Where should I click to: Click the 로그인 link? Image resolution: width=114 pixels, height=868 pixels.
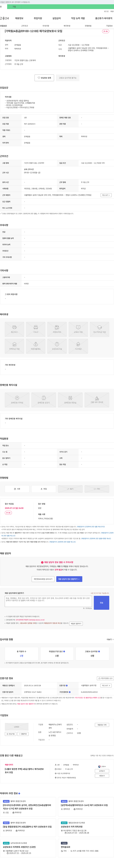106,11
